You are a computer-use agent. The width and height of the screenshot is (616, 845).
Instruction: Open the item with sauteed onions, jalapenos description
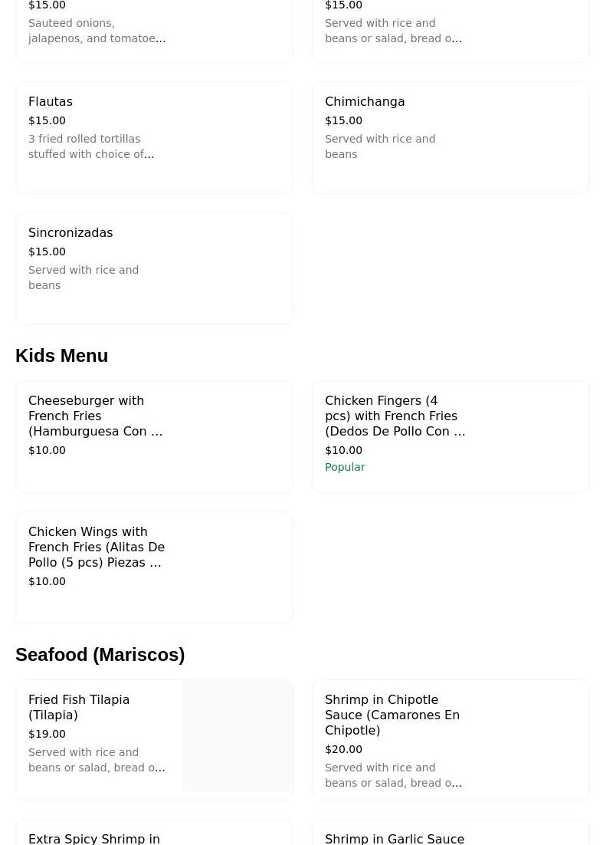97,31
